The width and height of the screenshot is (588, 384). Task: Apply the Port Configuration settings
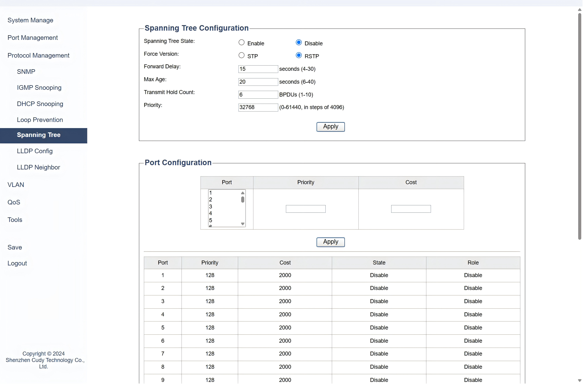tap(330, 242)
